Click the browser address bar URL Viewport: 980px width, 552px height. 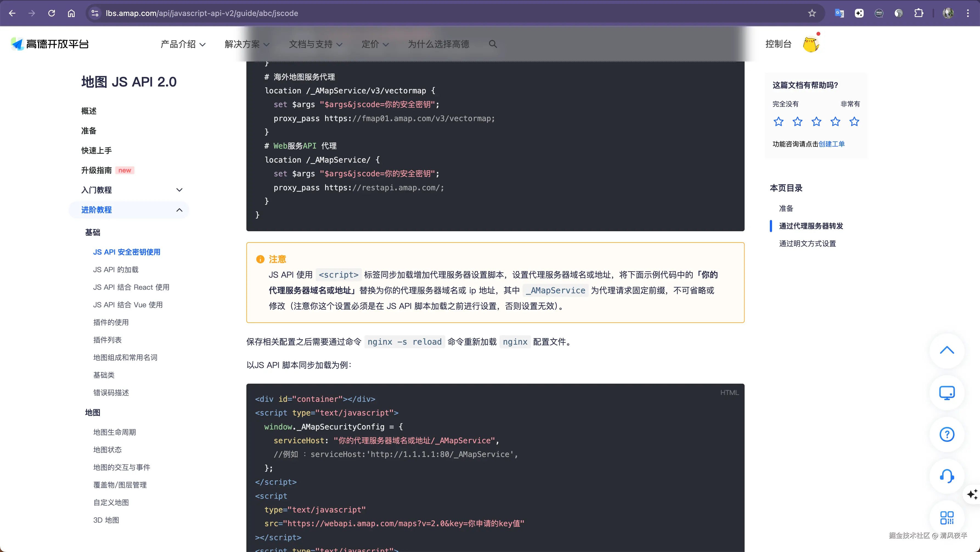202,13
